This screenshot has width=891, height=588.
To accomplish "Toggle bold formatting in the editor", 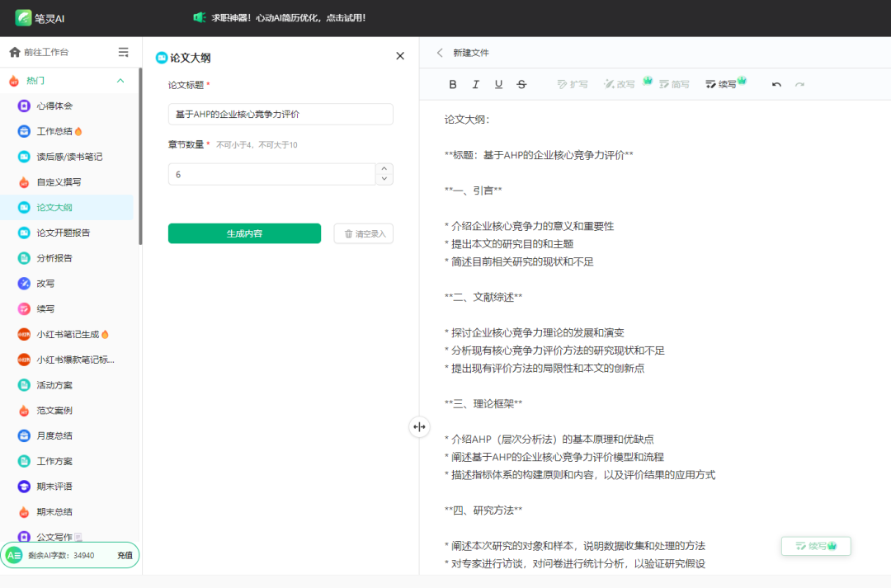I will tap(452, 83).
